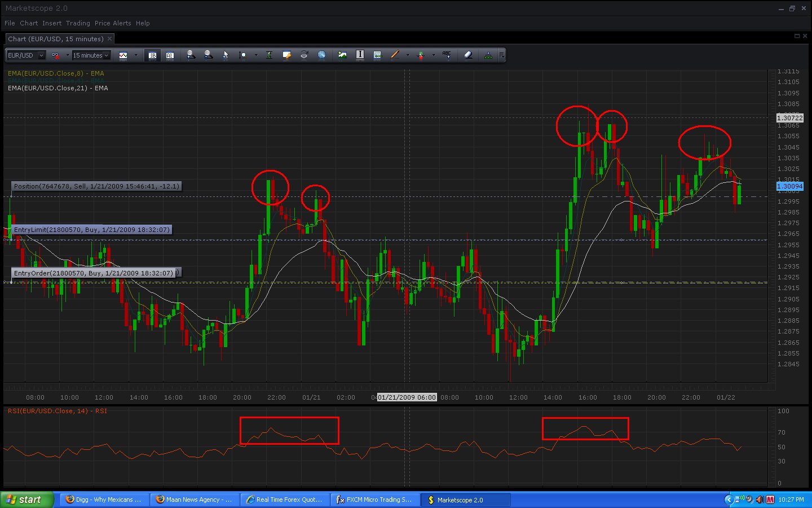Click the add indicator icon
The width and height of the screenshot is (812, 508).
pos(342,55)
